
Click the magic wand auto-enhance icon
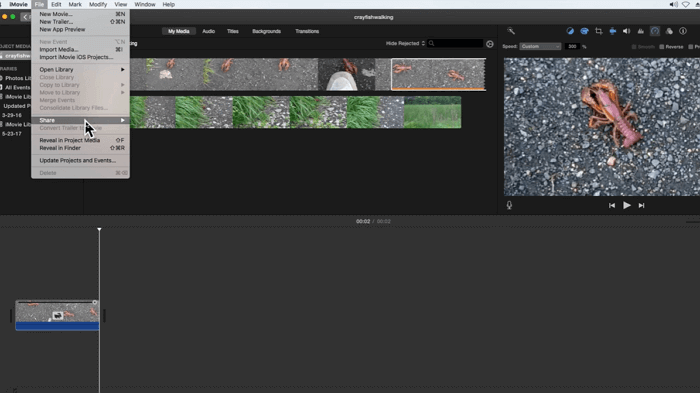click(511, 31)
